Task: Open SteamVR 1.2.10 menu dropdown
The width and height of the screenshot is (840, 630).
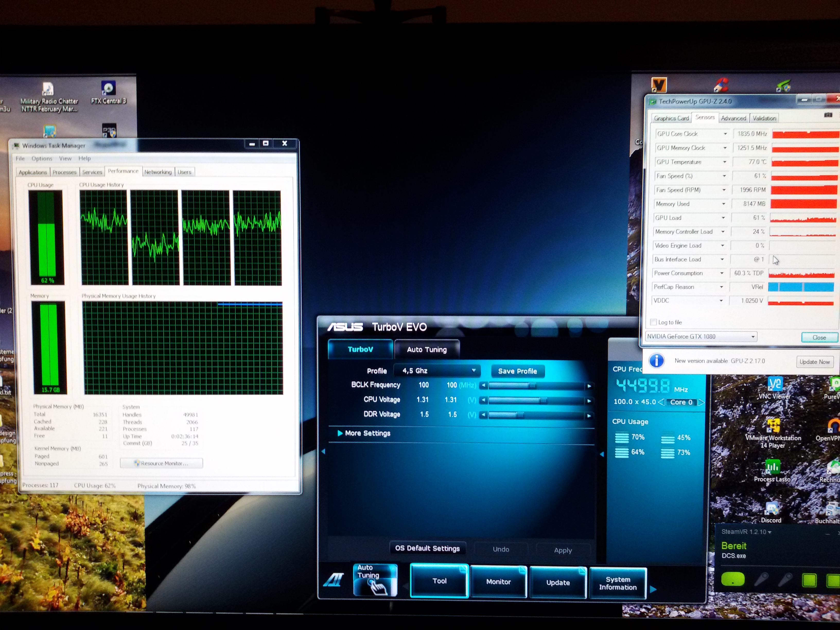Action: [746, 532]
